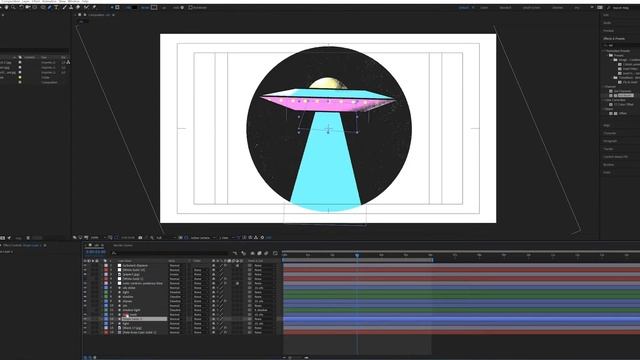Click the Effects & Presets search field
The image size is (640, 360).
(x=622, y=45)
